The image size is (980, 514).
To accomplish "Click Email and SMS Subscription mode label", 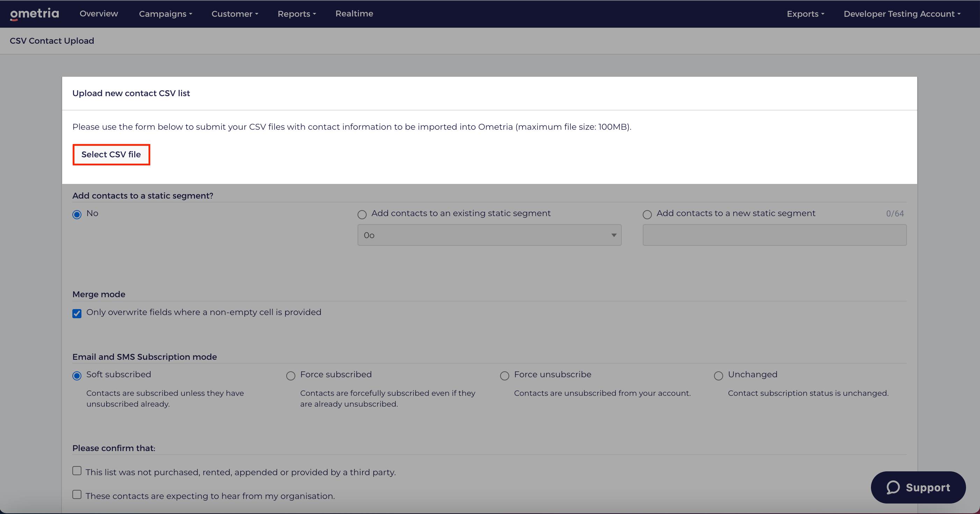I will click(145, 357).
